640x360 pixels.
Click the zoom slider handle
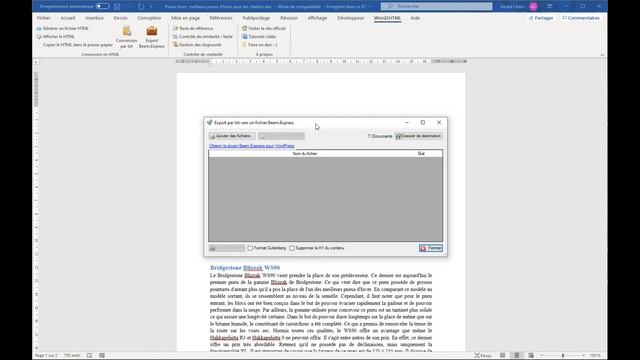tap(563, 356)
